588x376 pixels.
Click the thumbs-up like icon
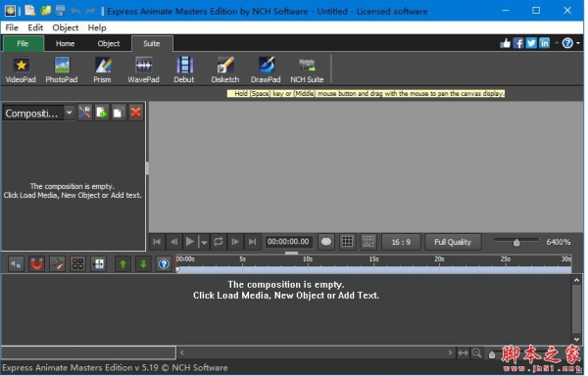pyautogui.click(x=505, y=43)
